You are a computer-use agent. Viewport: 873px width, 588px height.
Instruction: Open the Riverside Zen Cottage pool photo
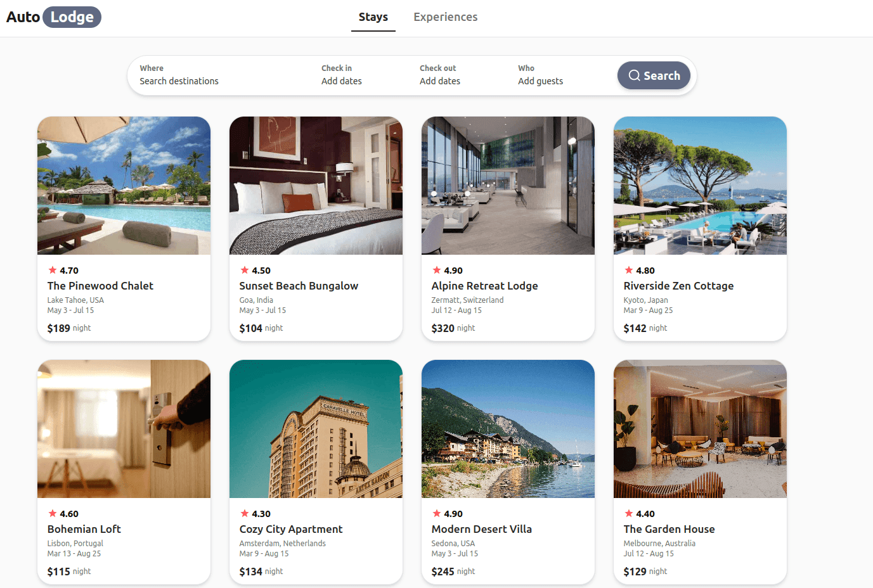click(700, 186)
